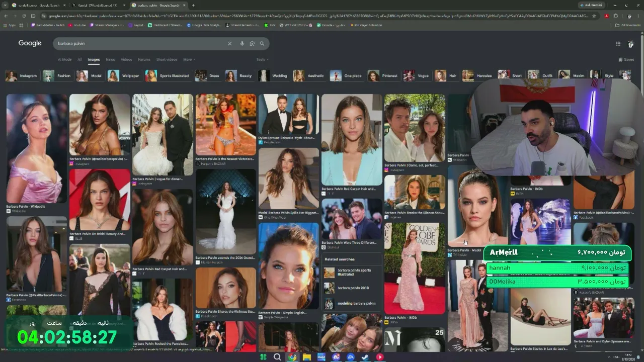Click caption 'Model Barbara Palvin Spills Her Biggest...'

coord(288,213)
